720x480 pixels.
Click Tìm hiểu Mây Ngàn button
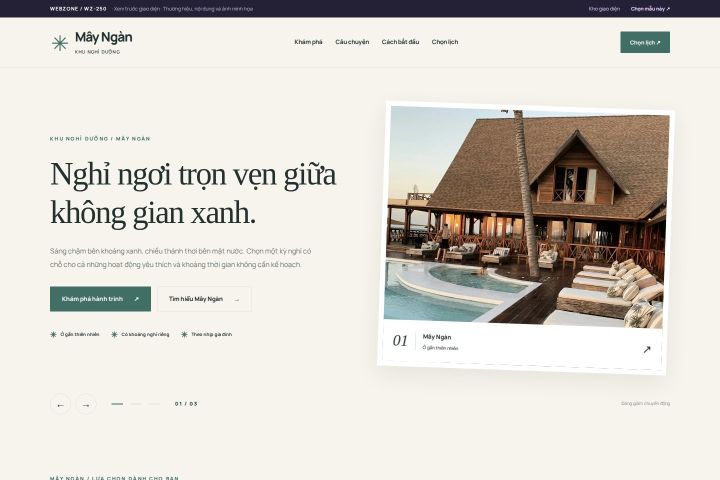tap(204, 299)
